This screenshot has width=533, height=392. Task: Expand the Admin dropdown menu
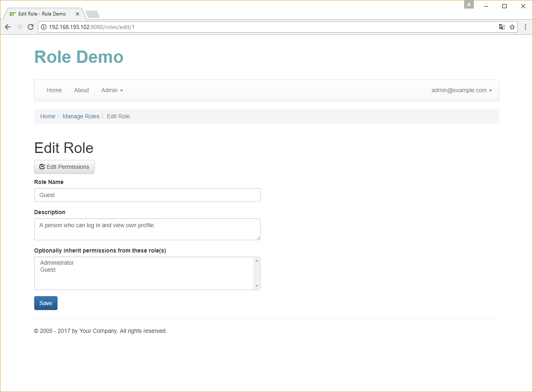pos(112,90)
